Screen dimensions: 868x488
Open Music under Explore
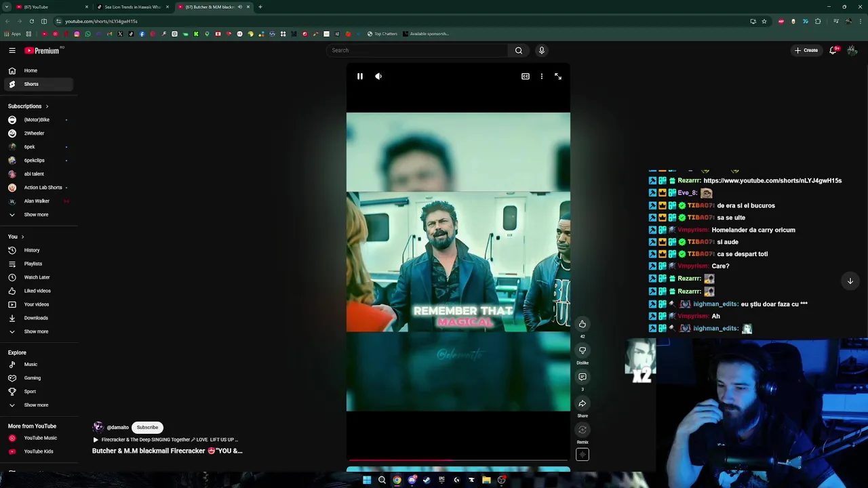39,365
